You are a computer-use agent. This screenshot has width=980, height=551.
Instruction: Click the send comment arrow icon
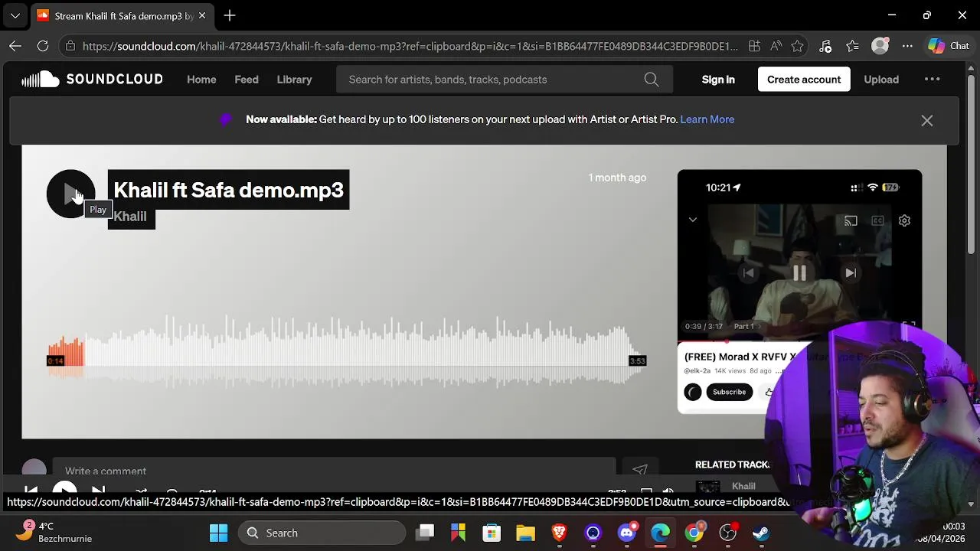639,470
